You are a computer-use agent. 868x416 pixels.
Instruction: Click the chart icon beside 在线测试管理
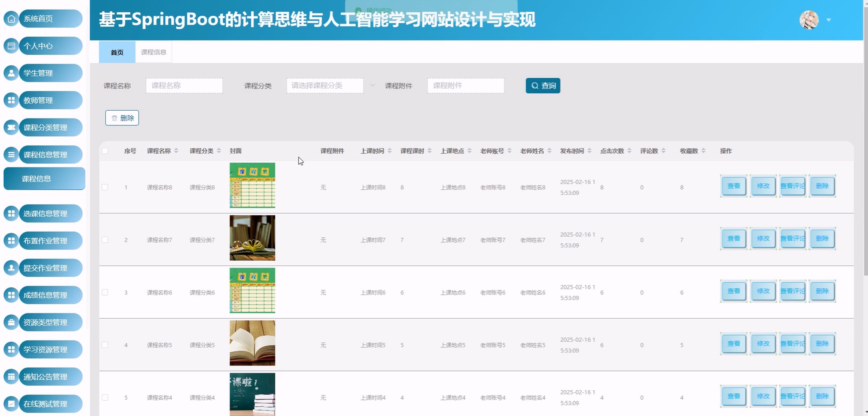11,404
